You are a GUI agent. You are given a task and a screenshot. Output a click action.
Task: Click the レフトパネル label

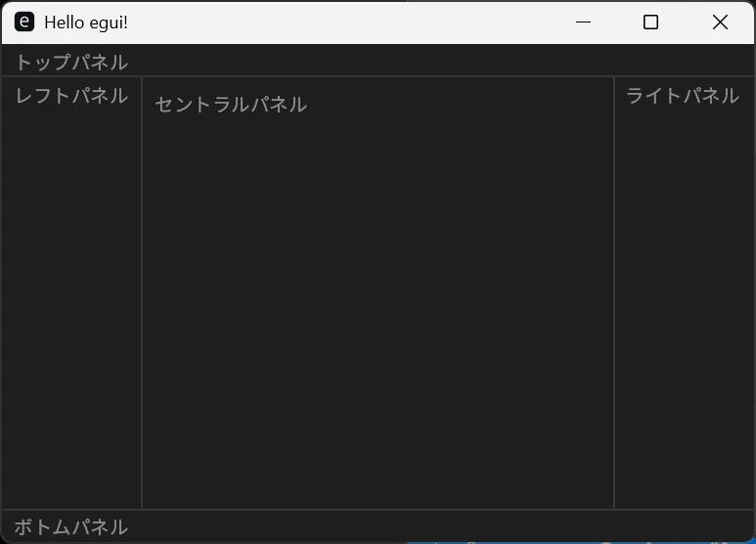pyautogui.click(x=71, y=96)
